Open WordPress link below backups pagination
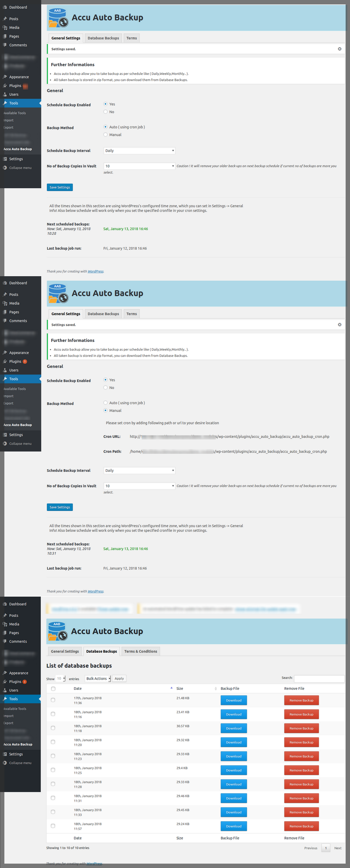Image resolution: width=350 pixels, height=868 pixels. click(94, 864)
